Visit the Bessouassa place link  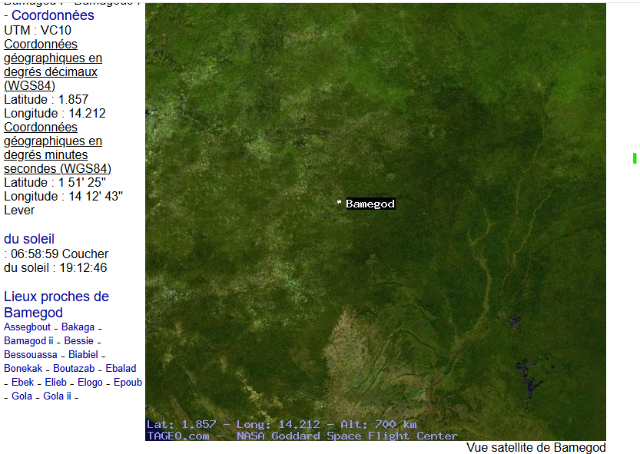coord(31,355)
